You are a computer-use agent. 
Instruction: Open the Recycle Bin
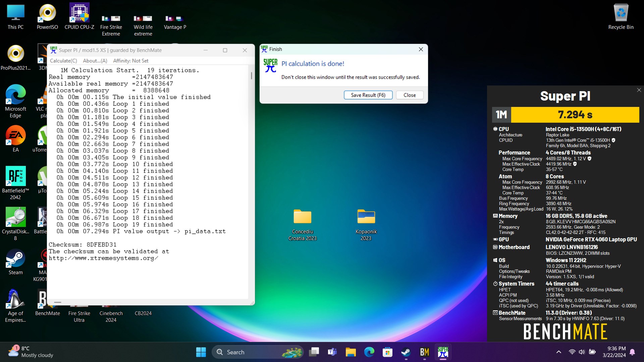[x=621, y=17]
